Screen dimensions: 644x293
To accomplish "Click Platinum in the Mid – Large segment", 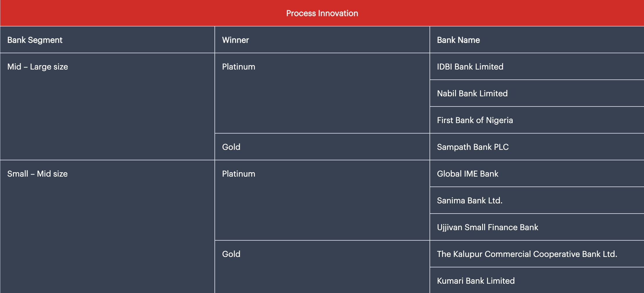I will 239,67.
